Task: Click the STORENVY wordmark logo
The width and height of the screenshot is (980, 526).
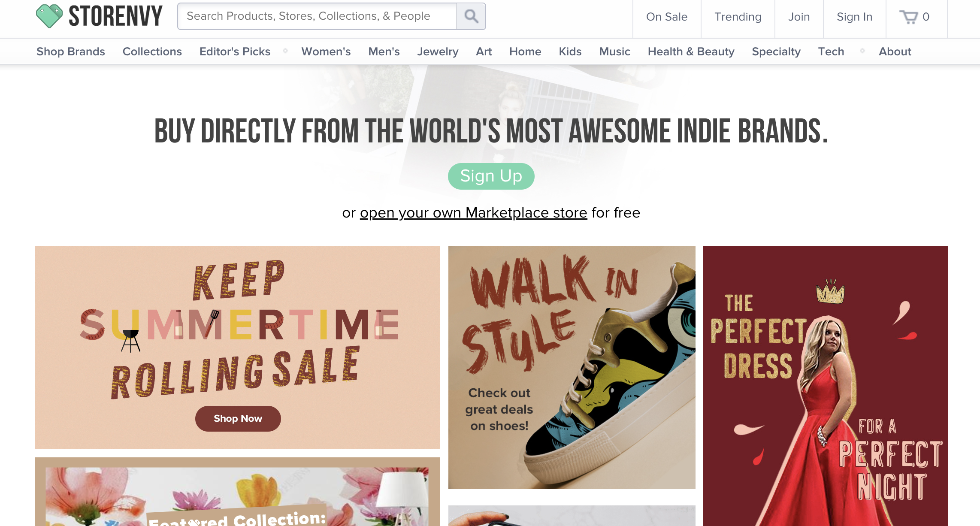Action: pos(115,16)
